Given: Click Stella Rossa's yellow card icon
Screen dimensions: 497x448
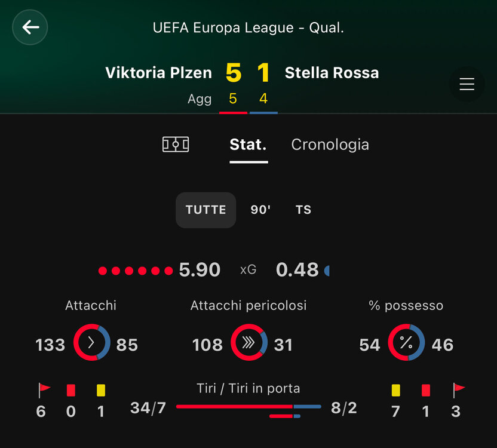Looking at the screenshot, I should (x=396, y=390).
